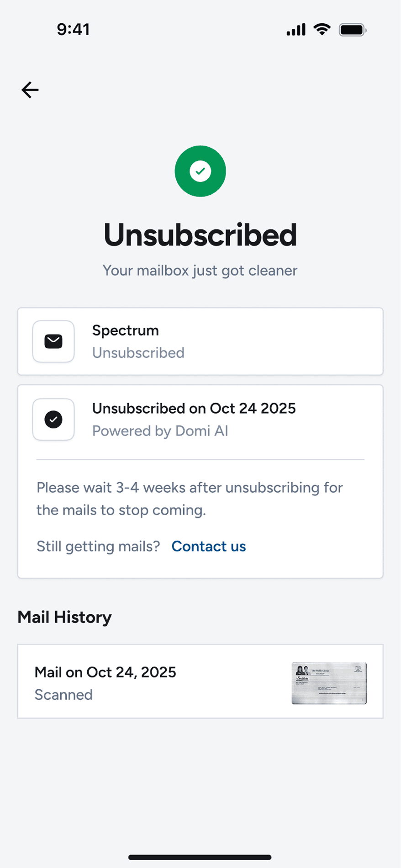
Task: Click the Mail History section heading
Action: (64, 617)
